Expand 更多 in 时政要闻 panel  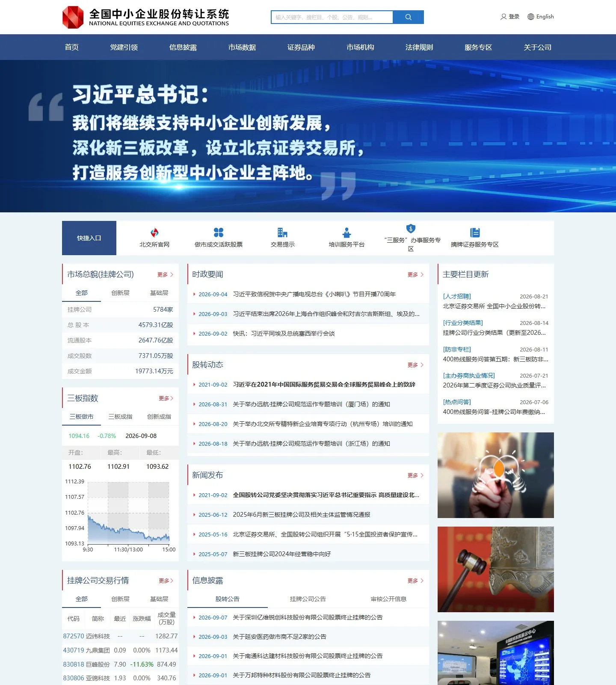[x=415, y=274]
